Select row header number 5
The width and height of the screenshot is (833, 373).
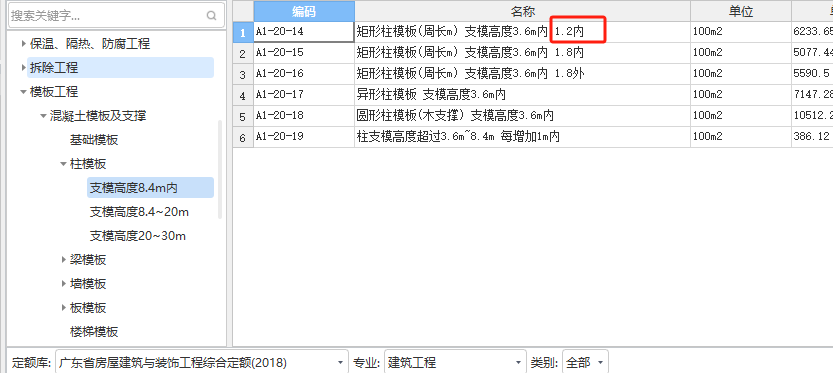pos(243,116)
